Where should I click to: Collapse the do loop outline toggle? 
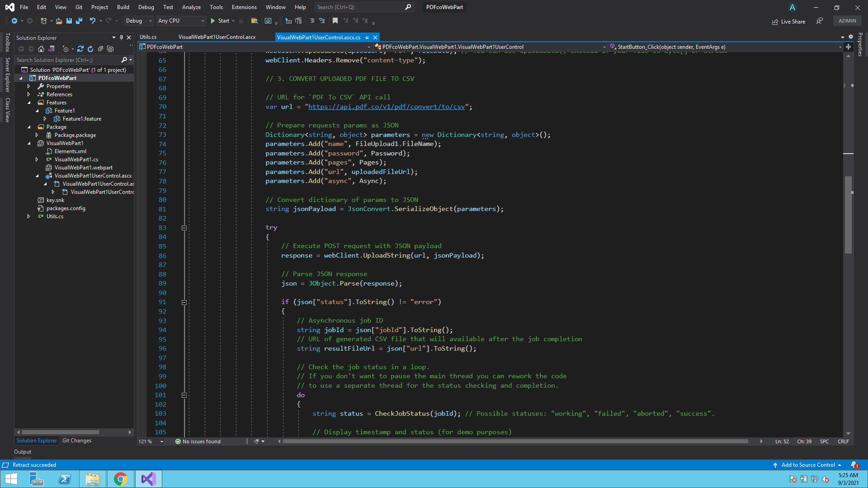click(x=184, y=395)
